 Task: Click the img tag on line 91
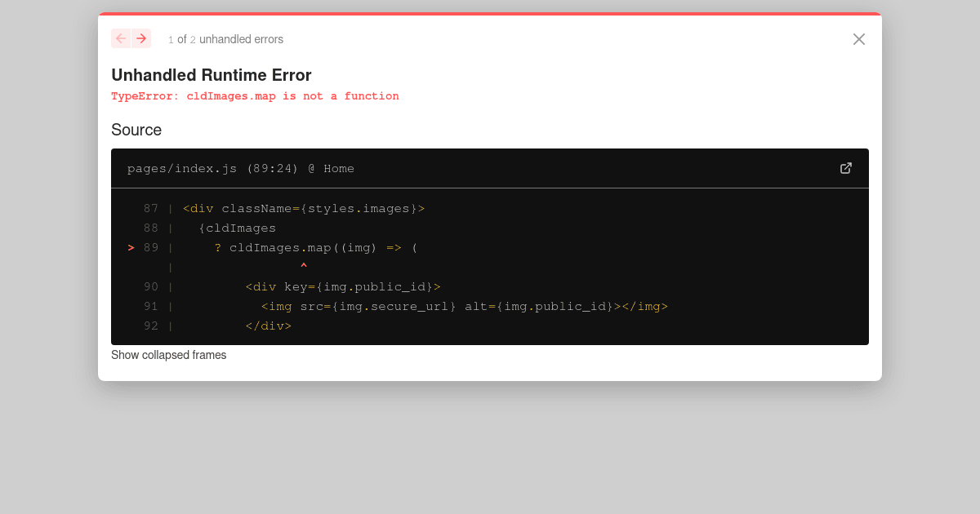pyautogui.click(x=278, y=306)
